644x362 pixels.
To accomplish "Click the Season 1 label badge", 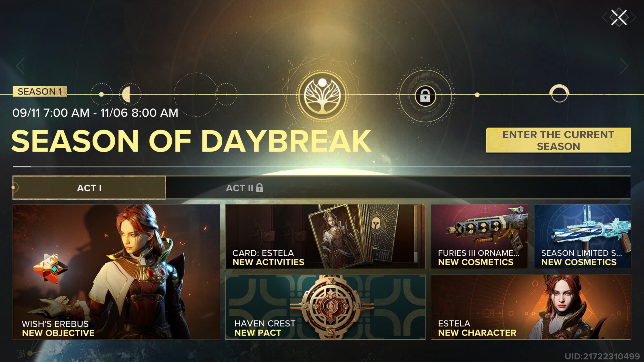I will tap(40, 91).
